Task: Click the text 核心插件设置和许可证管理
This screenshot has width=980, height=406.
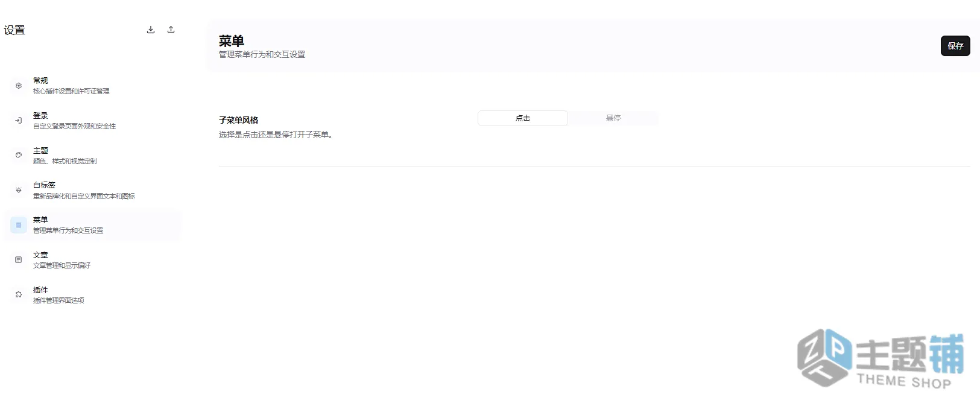Action: 71,91
